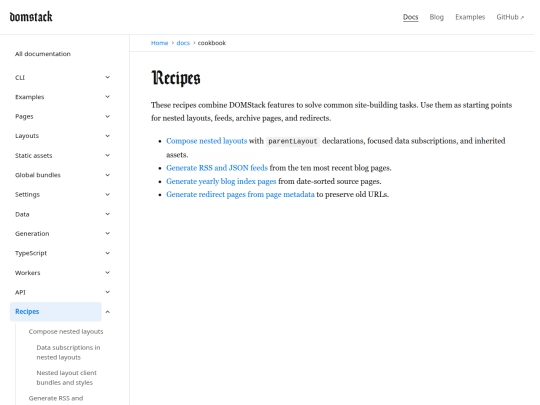Follow the Compose nested layouts article link
The height and width of the screenshot is (405, 540).
pyautogui.click(x=207, y=141)
